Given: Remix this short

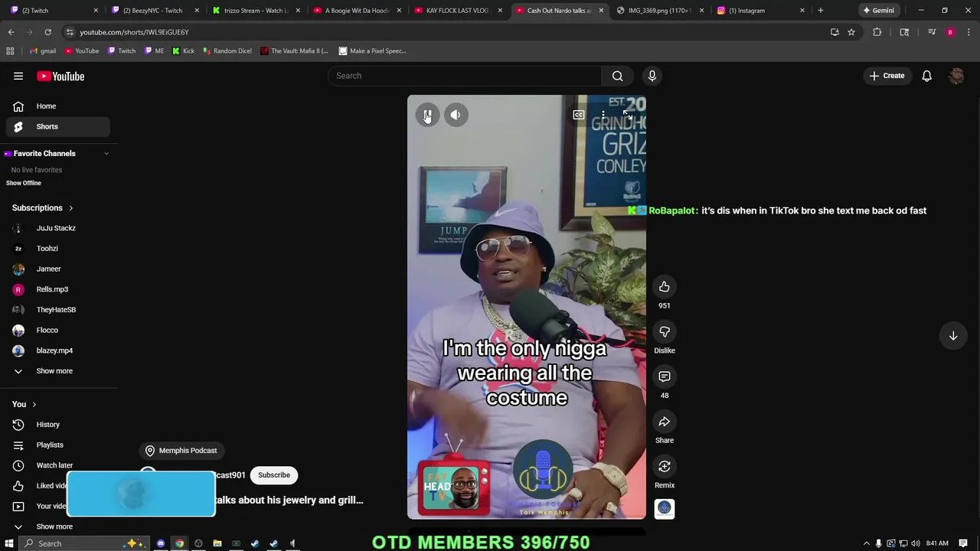Looking at the screenshot, I should (665, 467).
